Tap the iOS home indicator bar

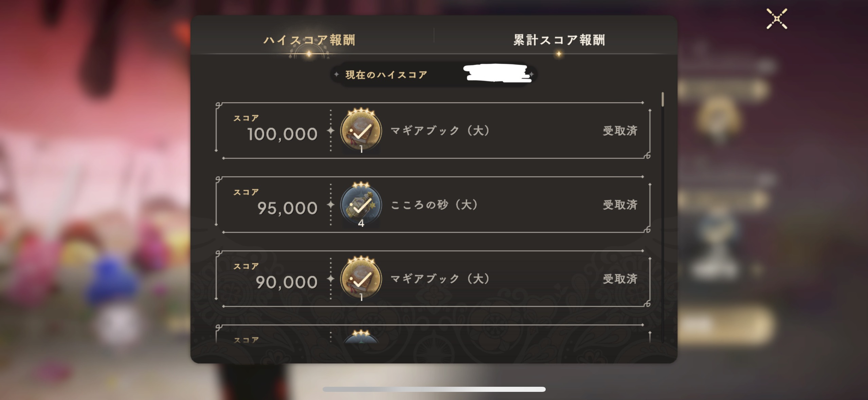point(434,389)
